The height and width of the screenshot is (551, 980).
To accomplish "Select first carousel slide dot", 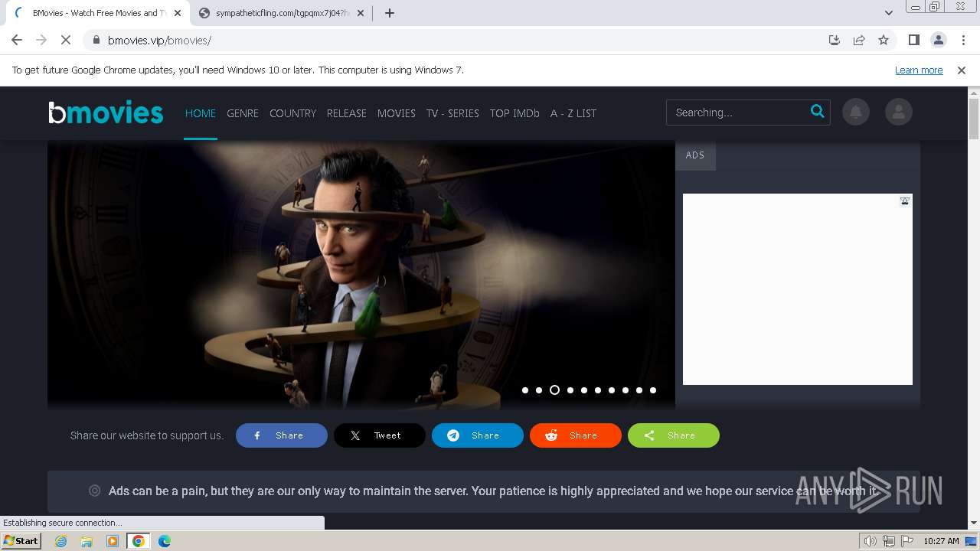I will [525, 390].
